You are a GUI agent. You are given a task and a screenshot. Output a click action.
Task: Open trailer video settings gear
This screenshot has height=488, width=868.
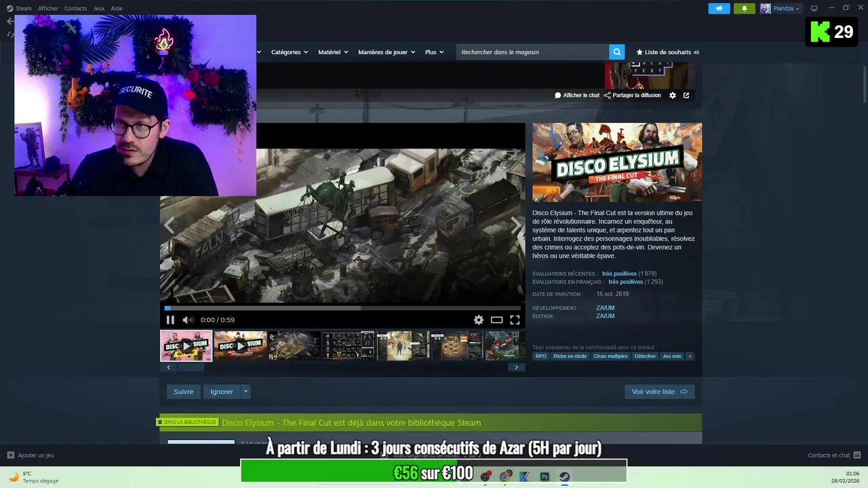click(x=479, y=320)
